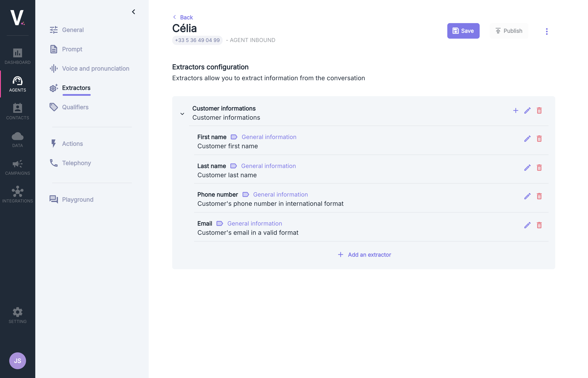The width and height of the screenshot is (588, 378).
Task: Add extractor via plus icon in group header
Action: (x=515, y=110)
